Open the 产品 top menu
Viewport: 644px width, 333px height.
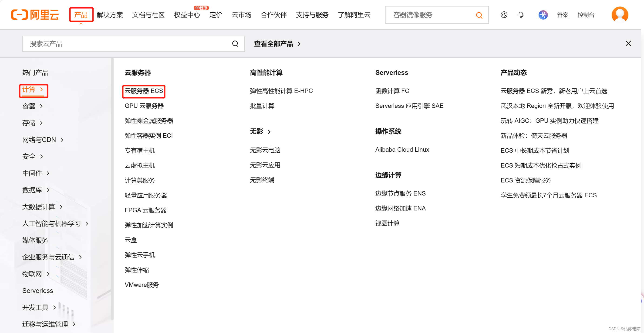[81, 15]
